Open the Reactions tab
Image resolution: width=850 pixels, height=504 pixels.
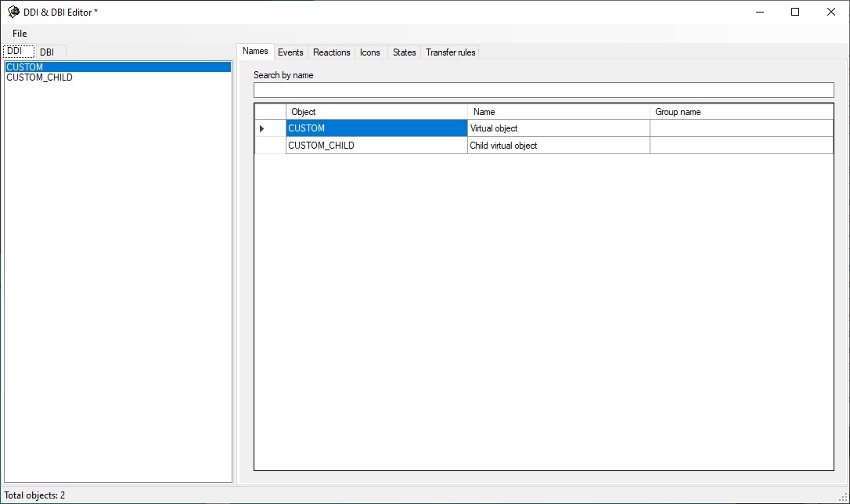pos(331,52)
